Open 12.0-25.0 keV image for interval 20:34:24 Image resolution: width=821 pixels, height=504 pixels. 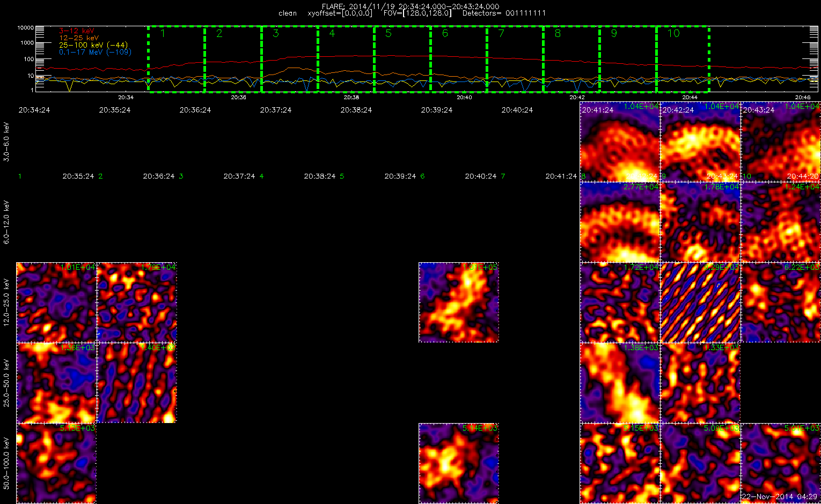tap(56, 302)
